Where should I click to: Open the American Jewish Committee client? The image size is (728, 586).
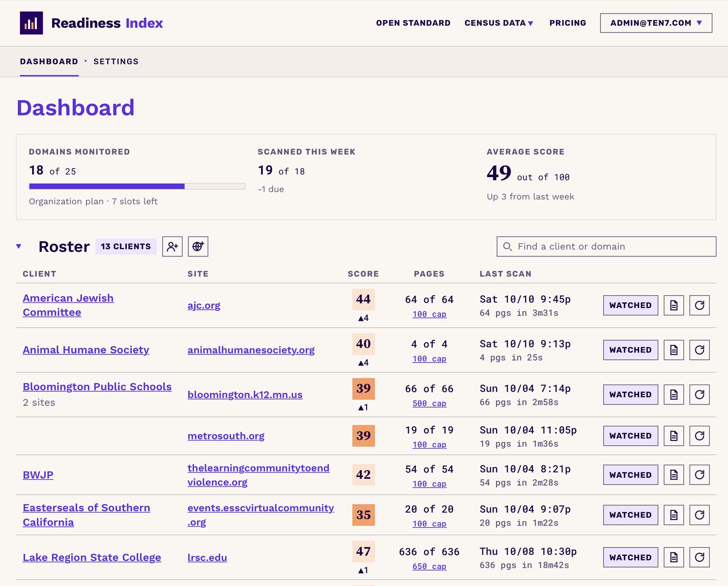pyautogui.click(x=68, y=305)
